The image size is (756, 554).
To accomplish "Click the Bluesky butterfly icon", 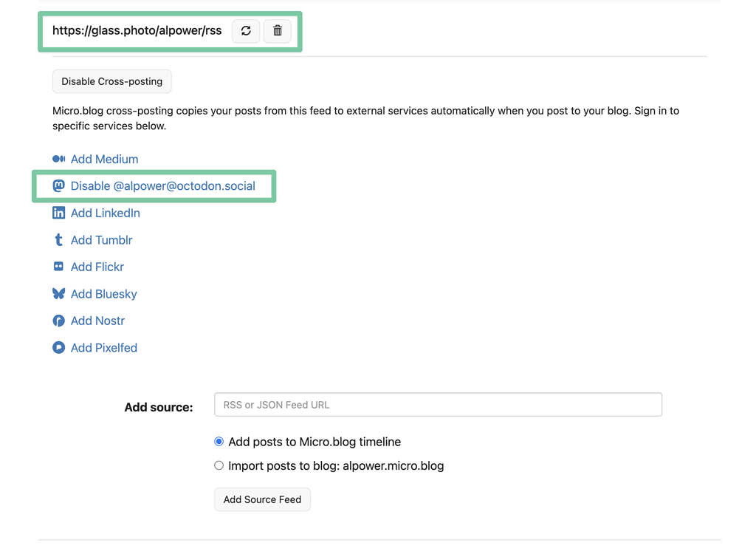I will point(59,293).
